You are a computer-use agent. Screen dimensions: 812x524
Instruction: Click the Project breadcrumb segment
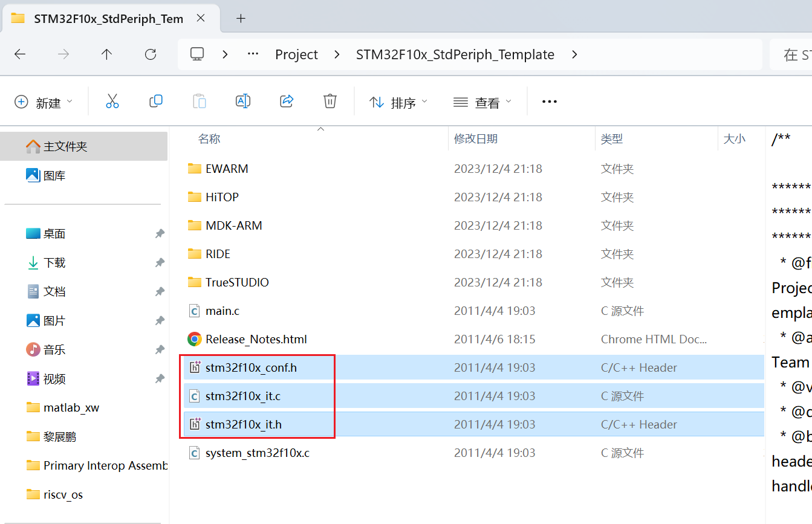tap(296, 54)
